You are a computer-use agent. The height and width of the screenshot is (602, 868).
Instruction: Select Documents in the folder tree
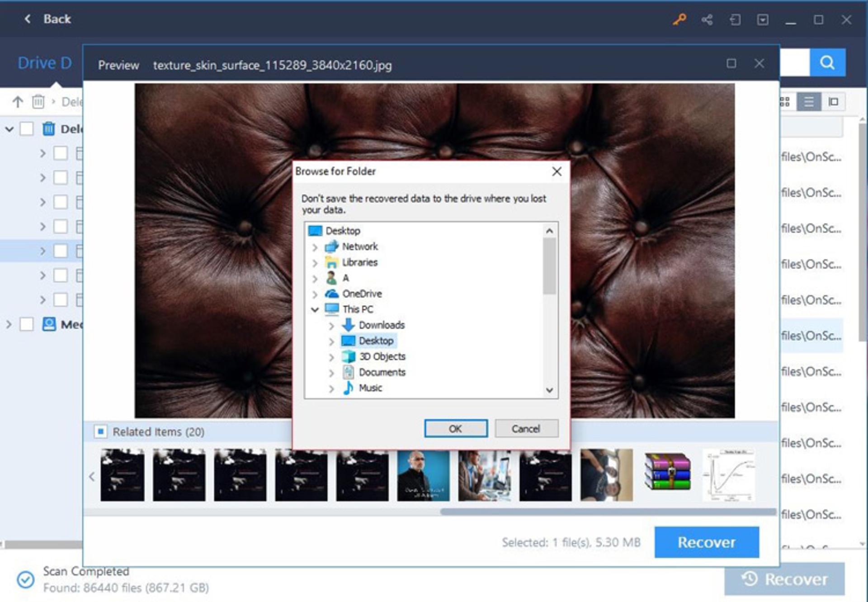pyautogui.click(x=382, y=372)
